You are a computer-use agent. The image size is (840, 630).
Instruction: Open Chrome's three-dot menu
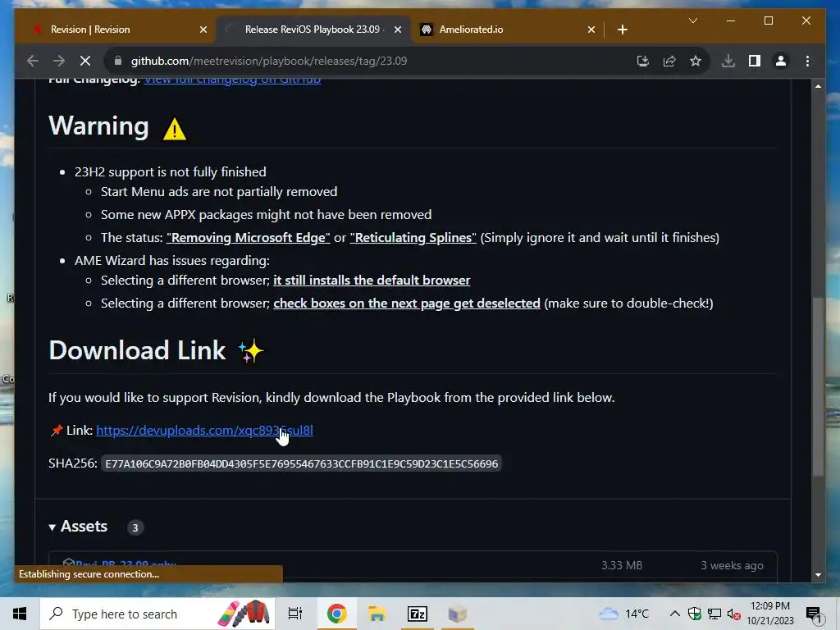pos(807,61)
